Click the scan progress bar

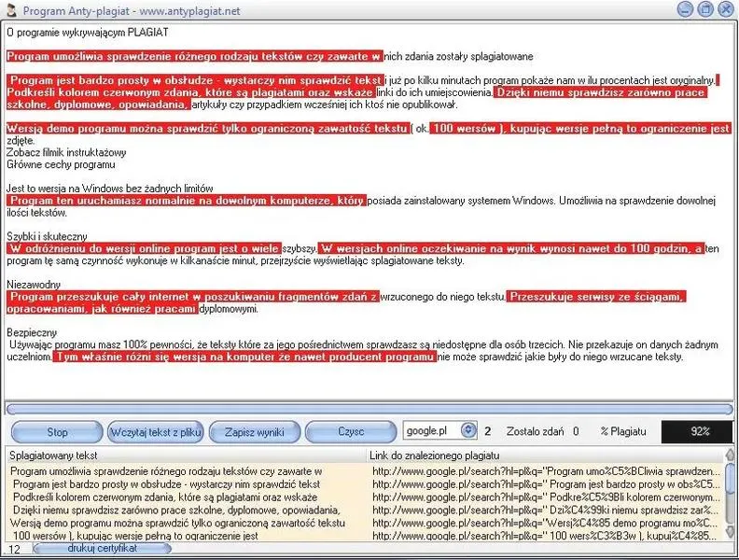(x=369, y=409)
